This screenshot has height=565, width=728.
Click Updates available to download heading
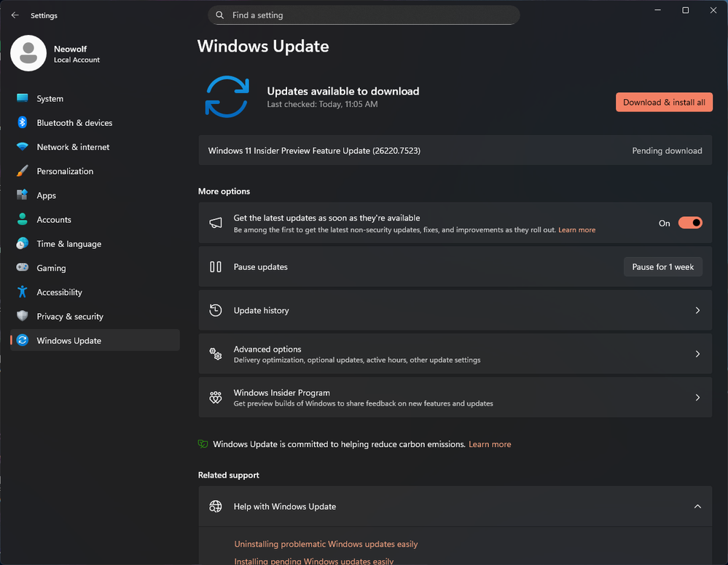pos(343,91)
